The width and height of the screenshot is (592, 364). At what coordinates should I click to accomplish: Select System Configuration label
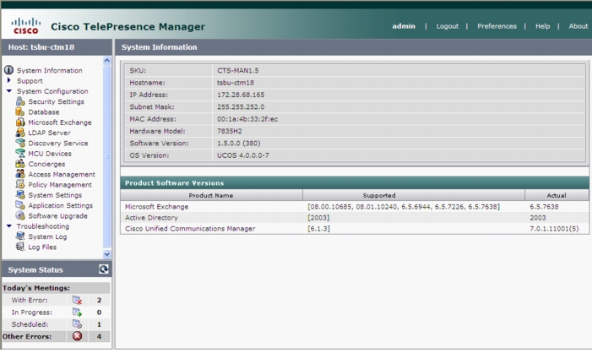pyautogui.click(x=52, y=91)
